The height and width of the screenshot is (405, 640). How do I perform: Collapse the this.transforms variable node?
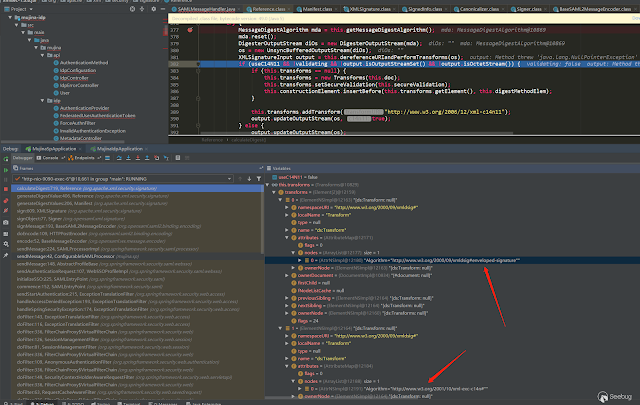coord(268,185)
